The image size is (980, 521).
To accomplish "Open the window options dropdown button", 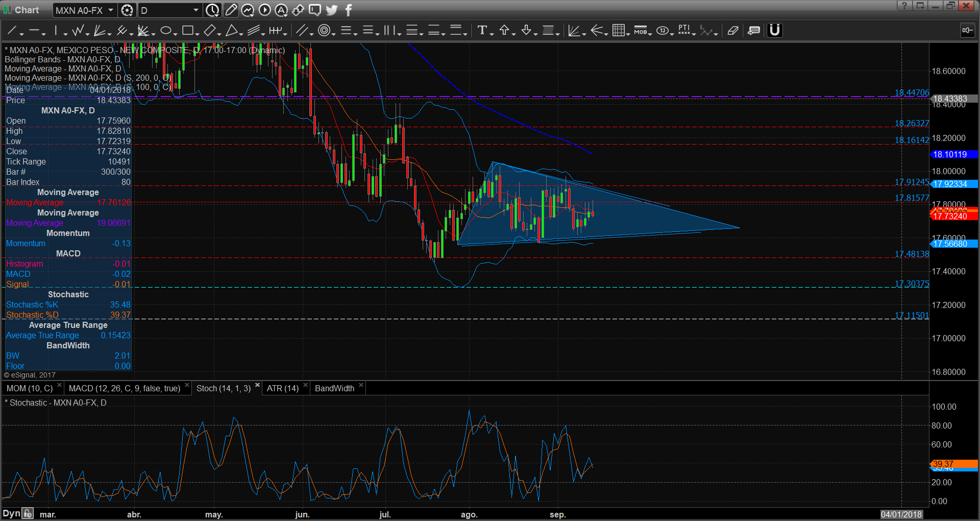I will (920, 6).
